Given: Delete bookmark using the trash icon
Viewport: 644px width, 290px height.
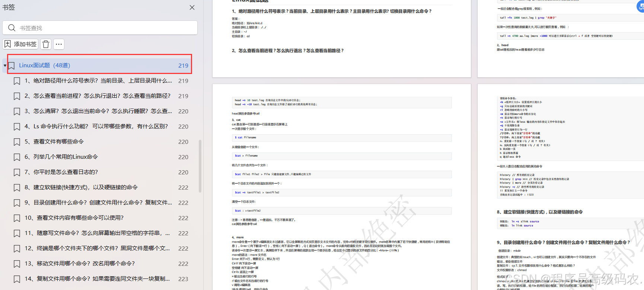Looking at the screenshot, I should [x=46, y=44].
